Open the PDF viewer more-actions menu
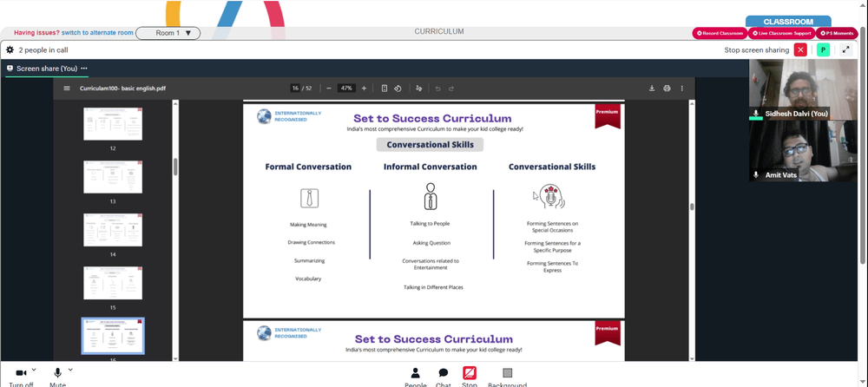Viewport: 868px width, 387px height. [682, 88]
